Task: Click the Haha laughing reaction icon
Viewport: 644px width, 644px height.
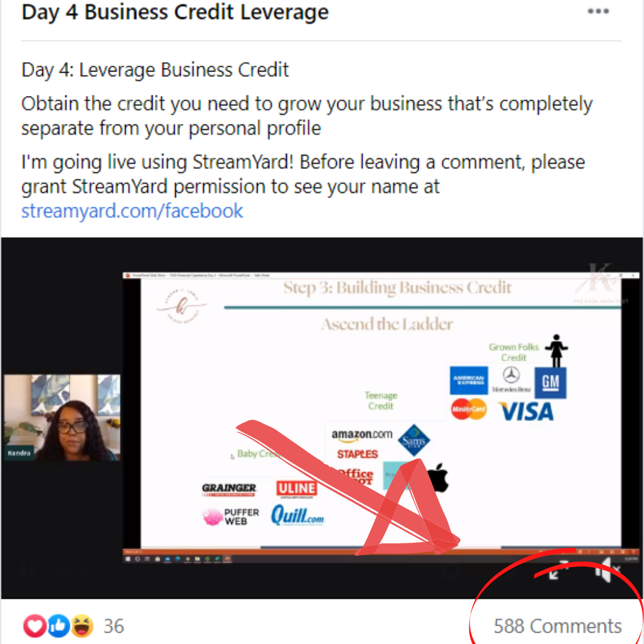Action: [x=82, y=626]
